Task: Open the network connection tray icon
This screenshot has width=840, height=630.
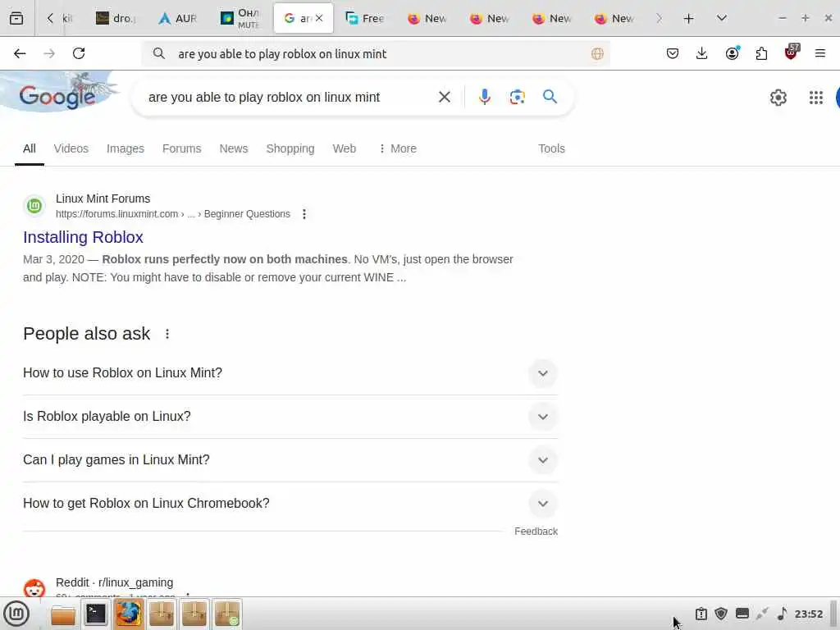Action: (x=762, y=614)
